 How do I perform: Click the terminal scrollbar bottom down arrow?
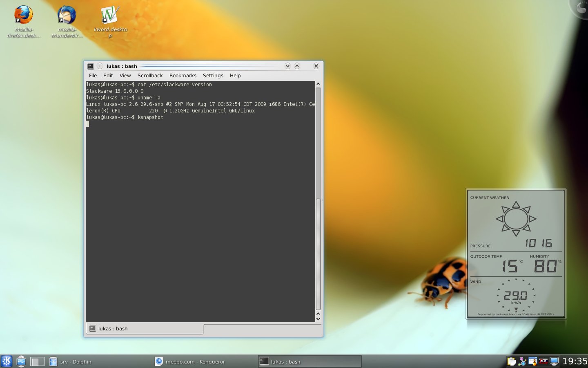(x=318, y=319)
